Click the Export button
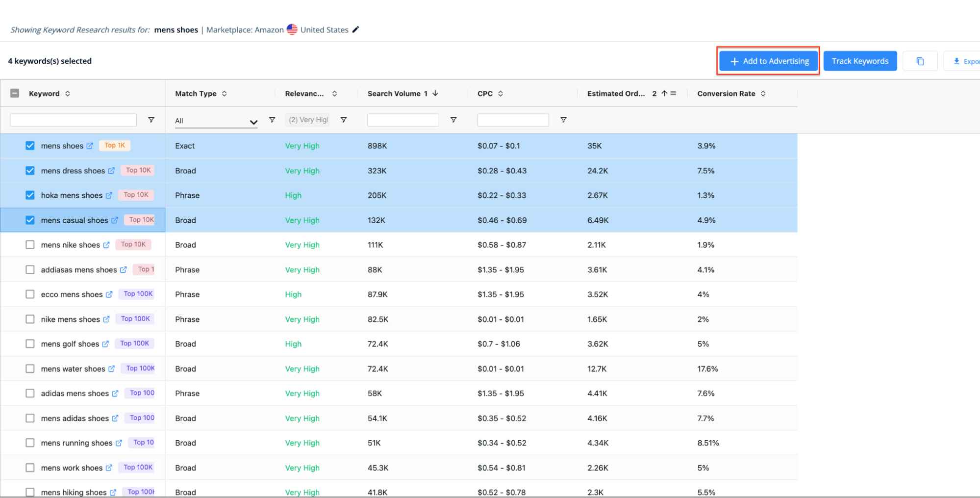The width and height of the screenshot is (980, 498). (x=963, y=61)
